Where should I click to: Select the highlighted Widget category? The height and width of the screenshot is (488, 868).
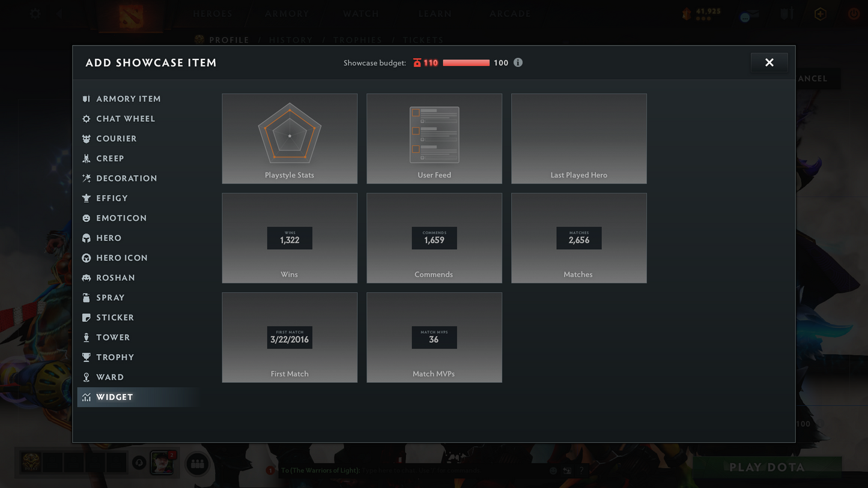[x=138, y=397]
